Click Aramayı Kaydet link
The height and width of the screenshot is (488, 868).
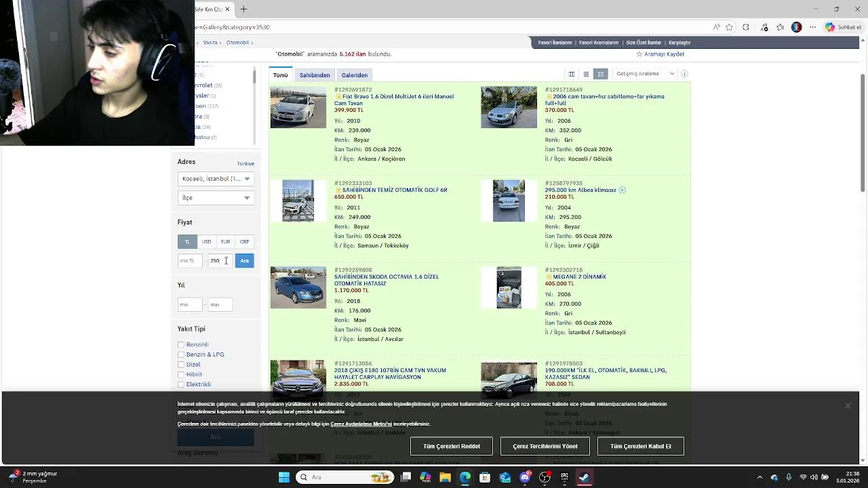(660, 54)
